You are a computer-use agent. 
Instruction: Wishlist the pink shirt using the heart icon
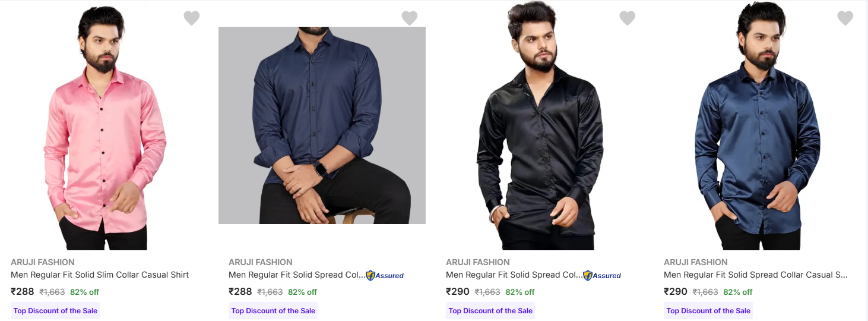[x=191, y=18]
